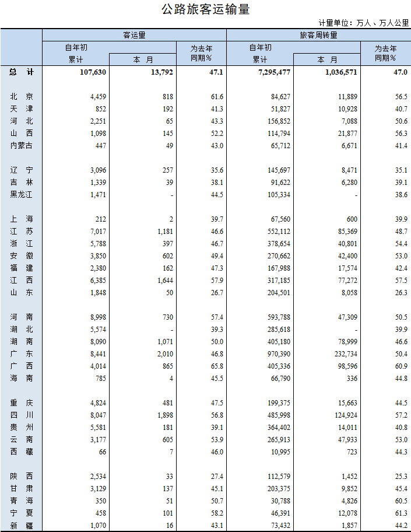Select the 山西 row label
Screen dimensions: 411x532
22,133
